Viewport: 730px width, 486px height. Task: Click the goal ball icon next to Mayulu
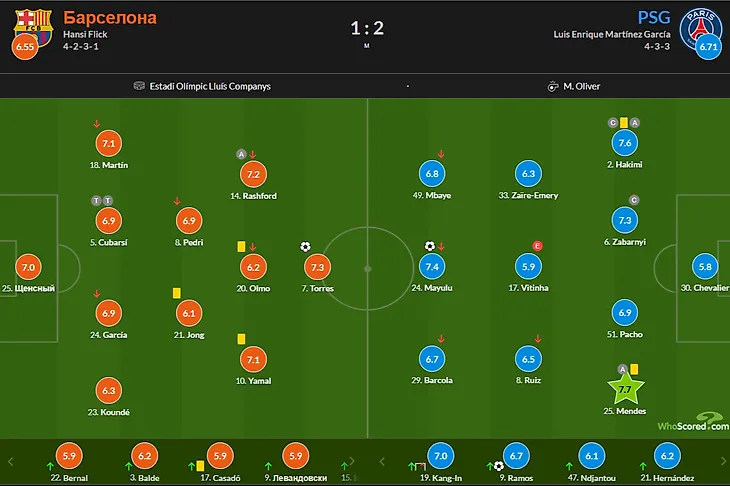pos(429,246)
